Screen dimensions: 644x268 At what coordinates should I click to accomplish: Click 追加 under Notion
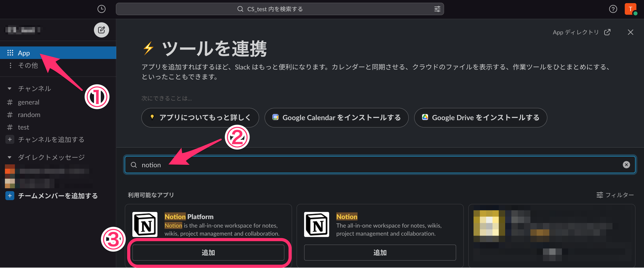[380, 253]
